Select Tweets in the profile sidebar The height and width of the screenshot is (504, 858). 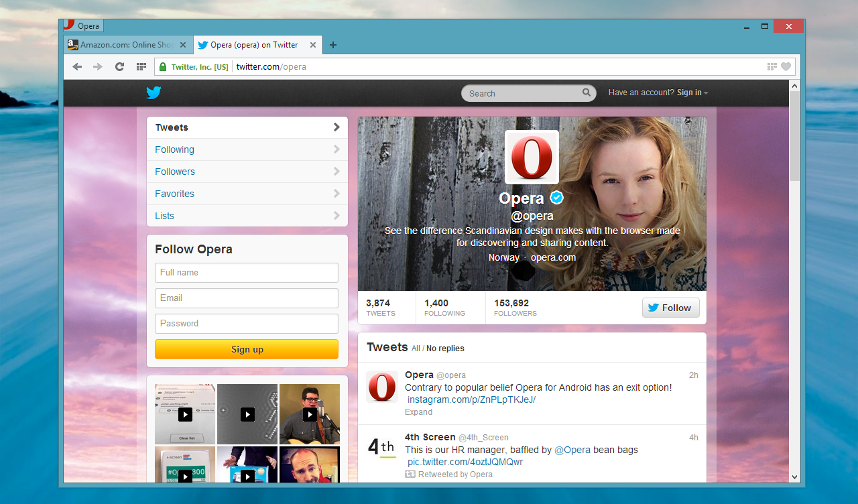click(x=247, y=127)
